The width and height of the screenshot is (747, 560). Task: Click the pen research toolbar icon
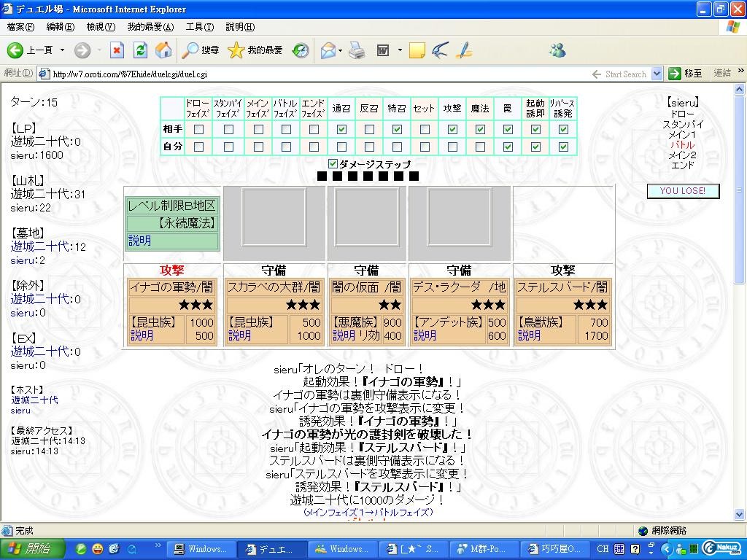pos(463,50)
